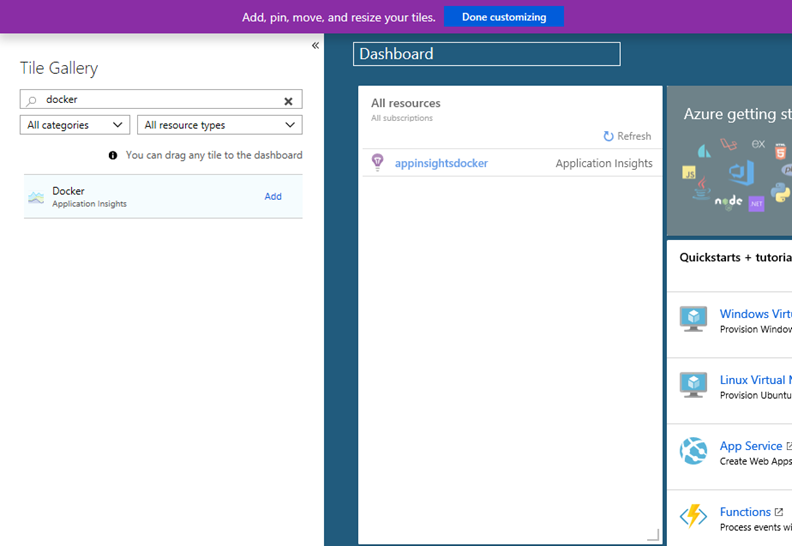Click the Application Insights type cell

point(604,163)
